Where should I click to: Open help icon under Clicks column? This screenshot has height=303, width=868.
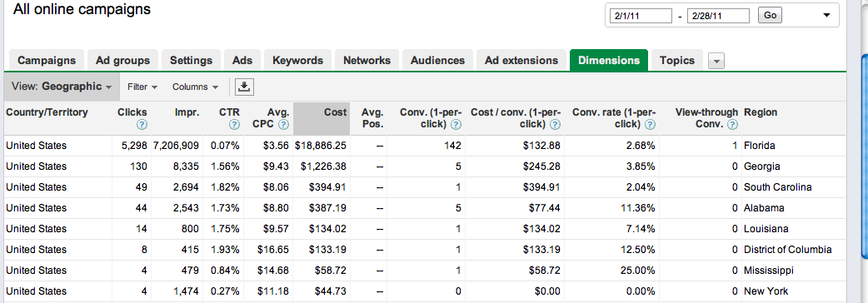pos(142,125)
